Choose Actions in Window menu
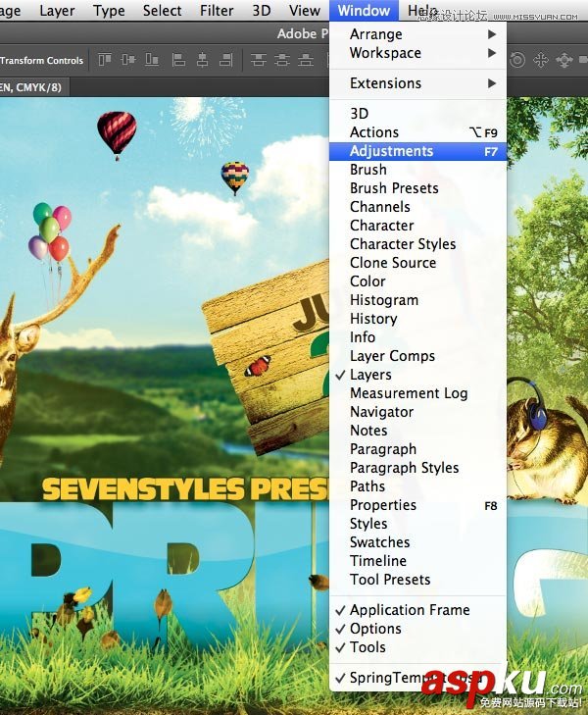Viewport: 588px width, 715px height. point(417,132)
